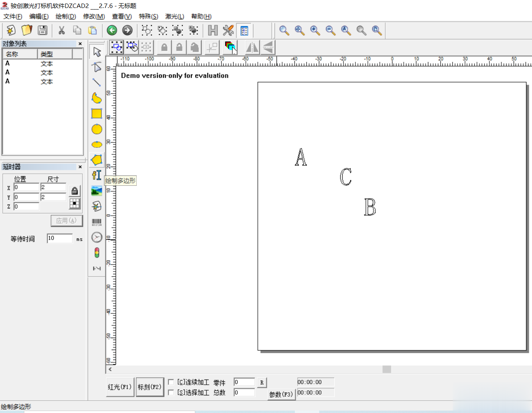
Task: Choose the curve drawing tool
Action: [x=97, y=98]
